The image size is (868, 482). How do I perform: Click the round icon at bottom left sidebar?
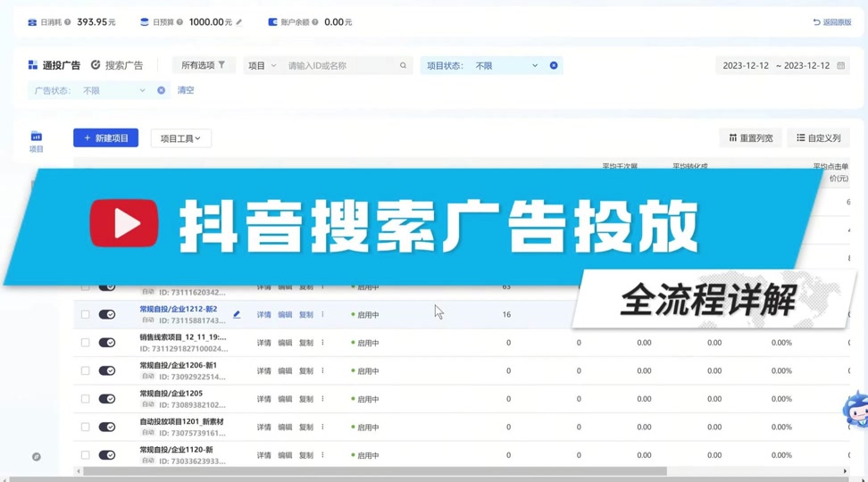(37, 456)
